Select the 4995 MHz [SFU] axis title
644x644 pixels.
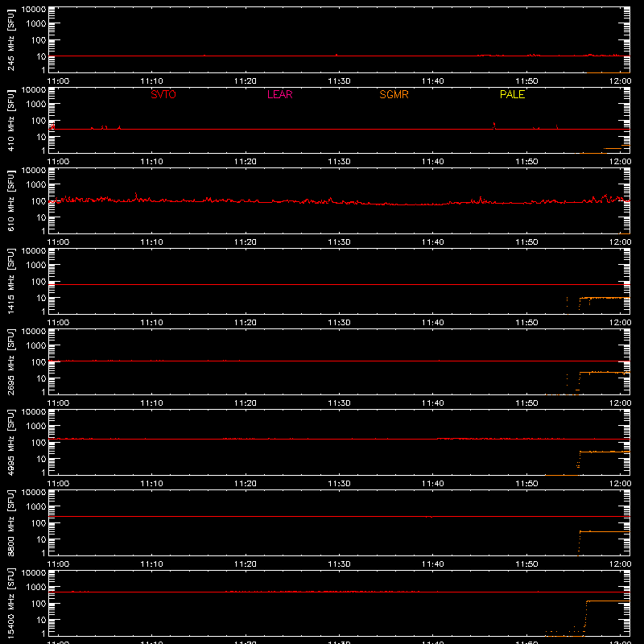click(x=11, y=442)
